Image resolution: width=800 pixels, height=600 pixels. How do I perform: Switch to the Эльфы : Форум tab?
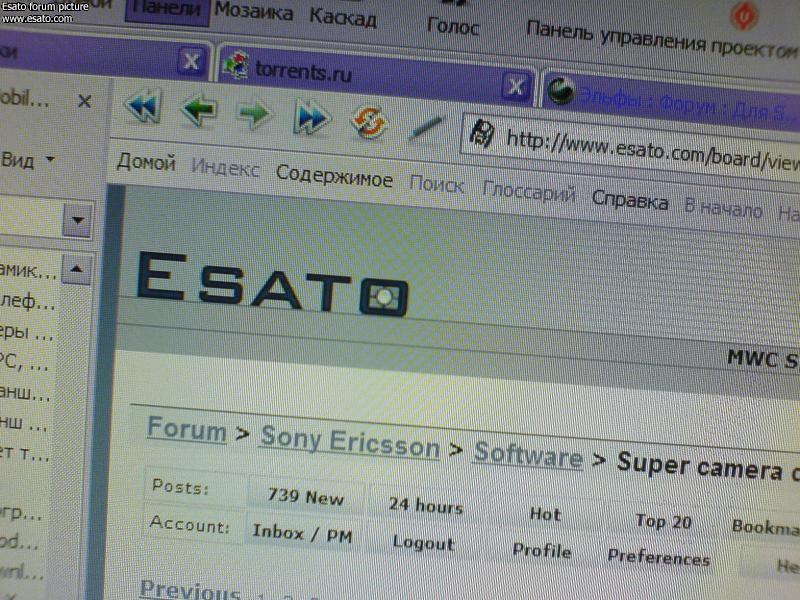click(671, 98)
